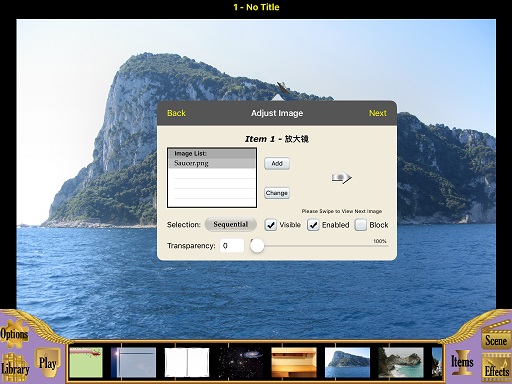Screen dimensions: 512x384
Task: Select the small saucer item on mountain
Action: 283,87
